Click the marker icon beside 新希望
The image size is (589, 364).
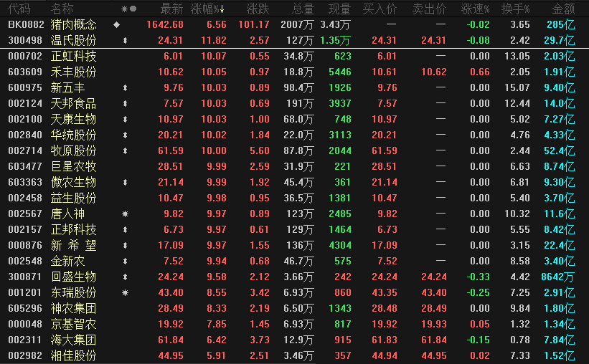tap(125, 246)
